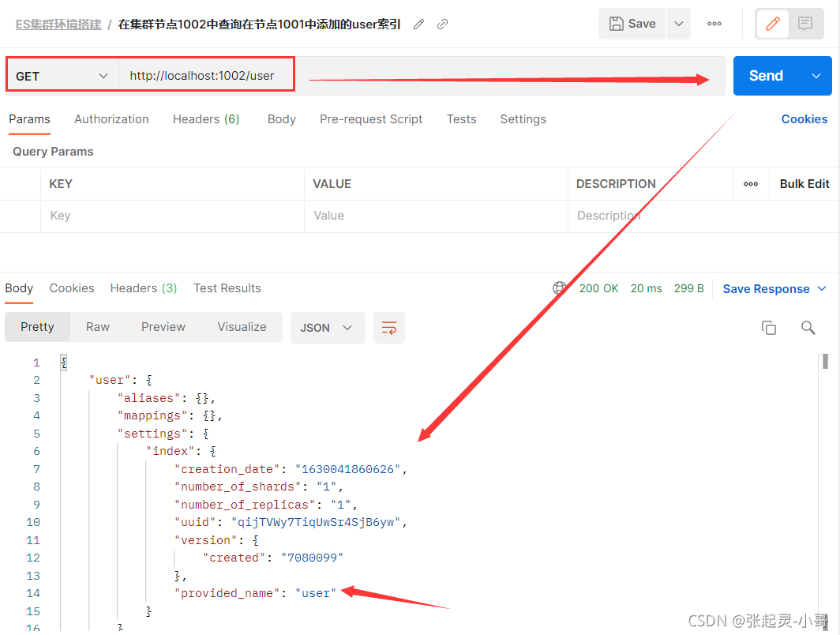Screen dimensions: 840x635
Task: Search the response with the magnifier icon
Action: click(808, 328)
